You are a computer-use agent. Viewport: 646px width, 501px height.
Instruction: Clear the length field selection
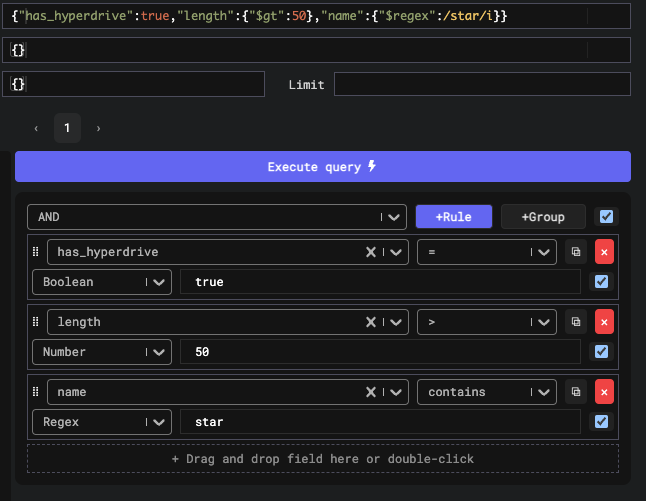point(371,322)
